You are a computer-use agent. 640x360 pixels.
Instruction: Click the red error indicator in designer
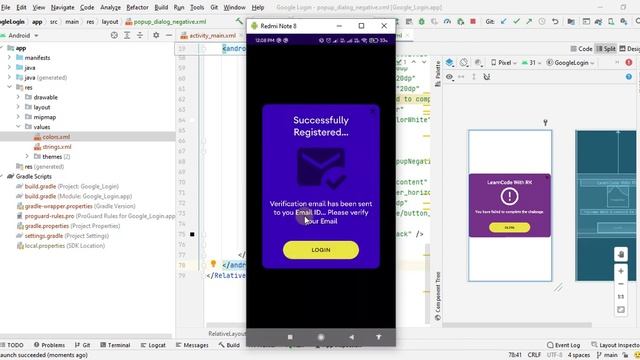point(629,62)
